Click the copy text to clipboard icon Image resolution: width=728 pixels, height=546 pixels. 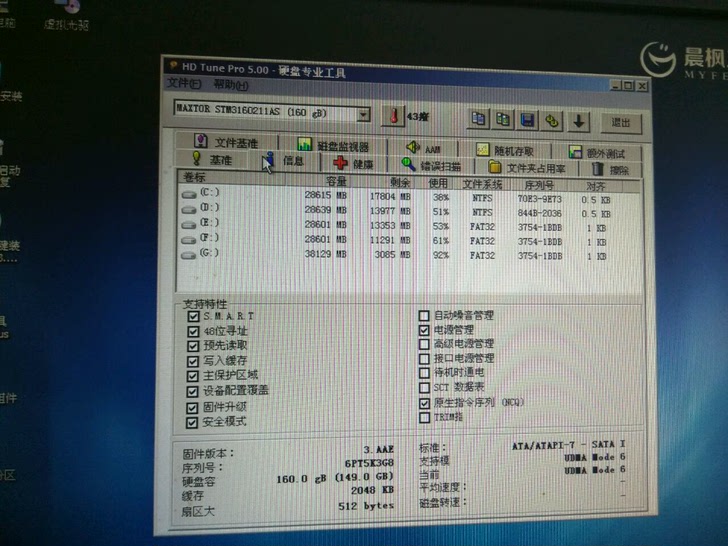[478, 119]
